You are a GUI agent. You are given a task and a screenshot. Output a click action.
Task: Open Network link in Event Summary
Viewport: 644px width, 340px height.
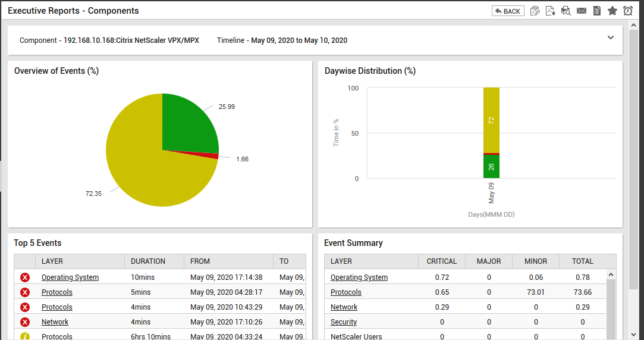[x=344, y=307]
